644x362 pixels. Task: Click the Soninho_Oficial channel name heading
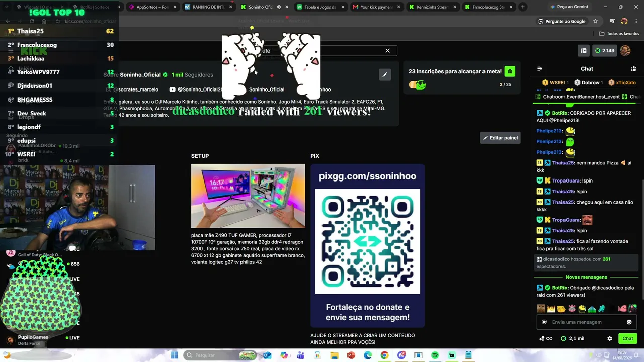point(140,75)
